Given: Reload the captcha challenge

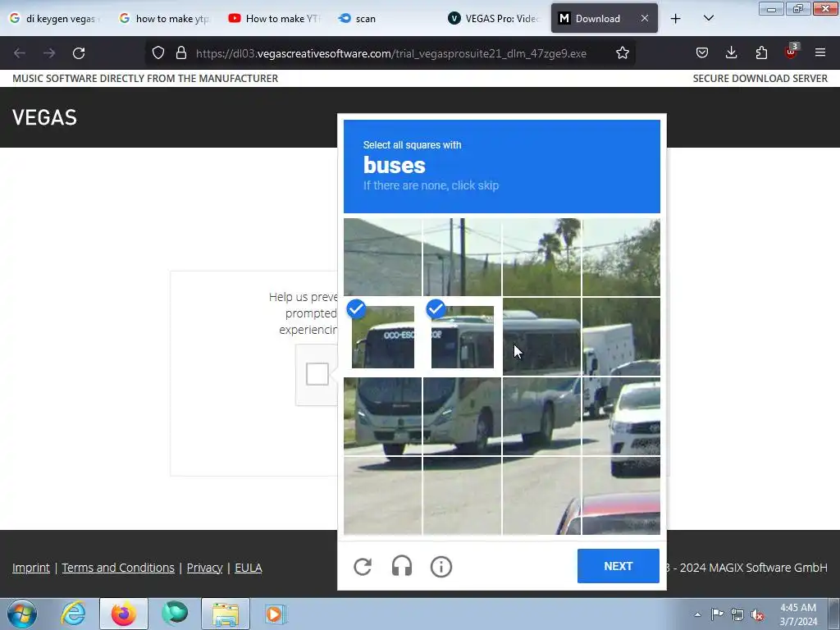Looking at the screenshot, I should (363, 566).
